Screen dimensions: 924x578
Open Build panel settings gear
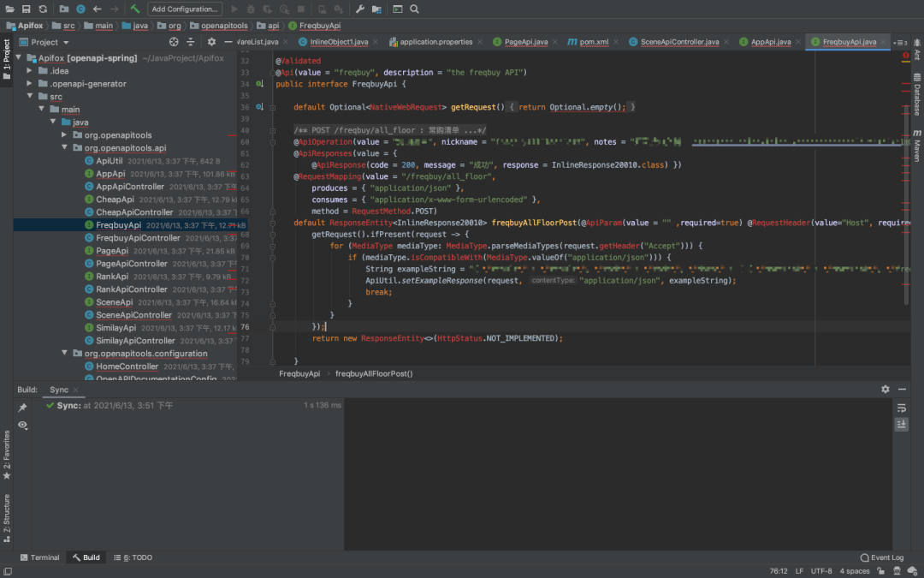[885, 390]
